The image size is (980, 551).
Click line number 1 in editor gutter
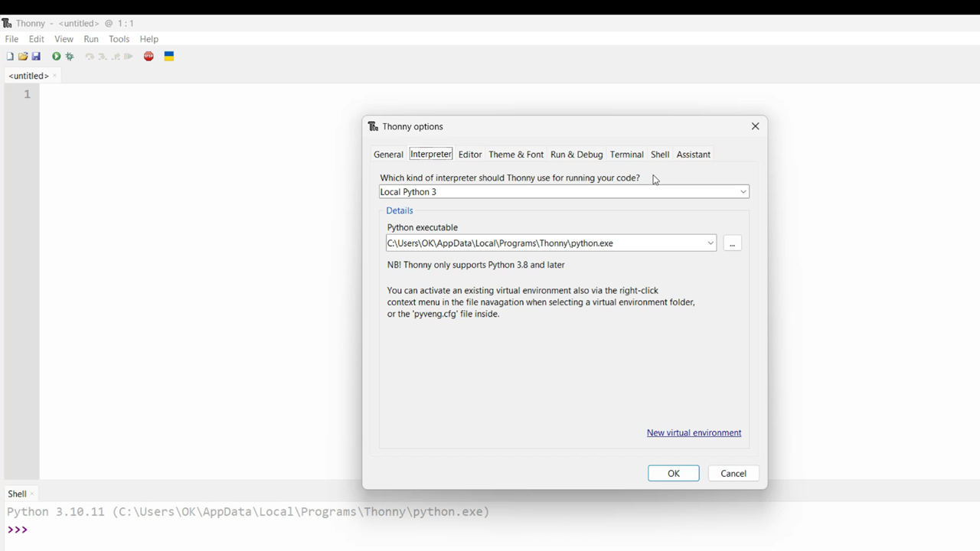[x=27, y=94]
